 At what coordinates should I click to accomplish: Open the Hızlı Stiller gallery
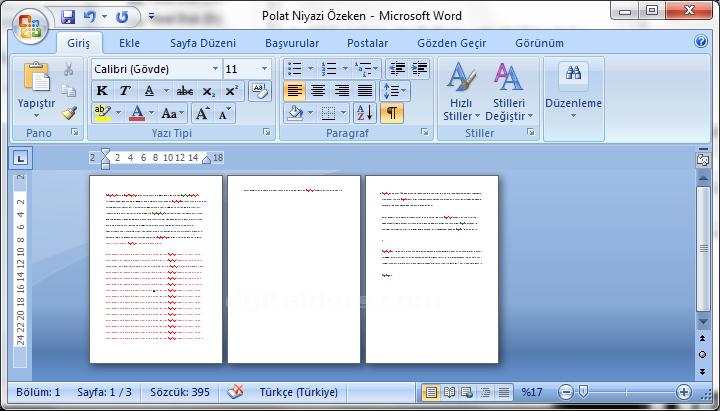461,92
